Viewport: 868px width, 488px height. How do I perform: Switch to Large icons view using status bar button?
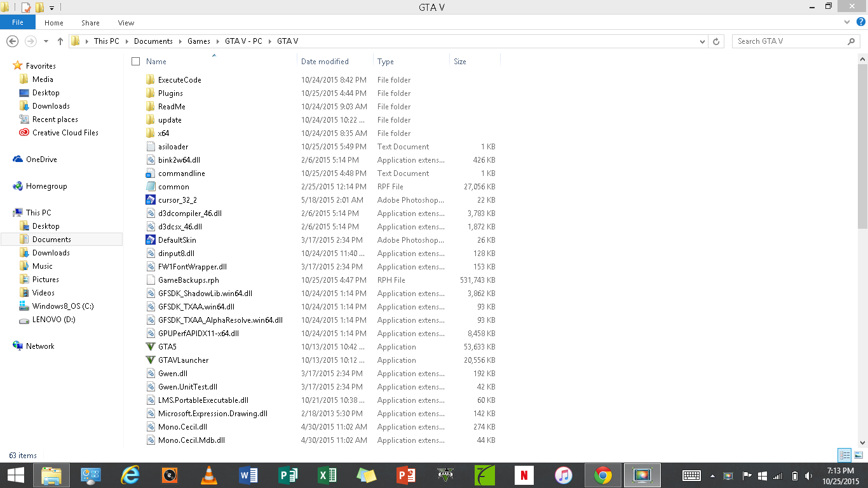pos(858,455)
